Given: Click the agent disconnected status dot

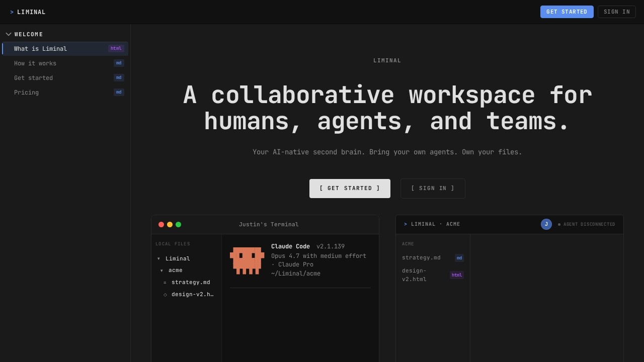Looking at the screenshot, I should point(559,225).
